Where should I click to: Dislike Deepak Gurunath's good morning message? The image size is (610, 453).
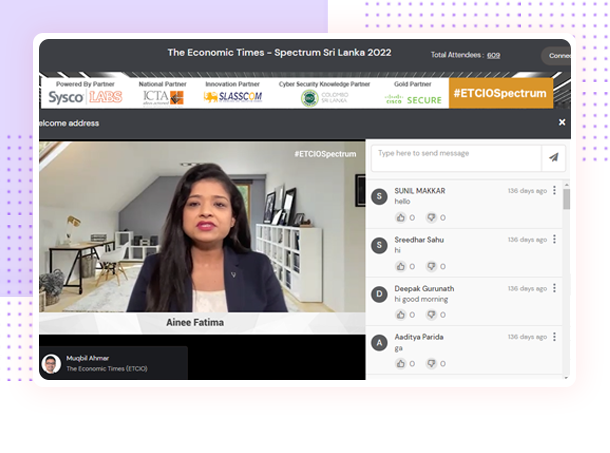click(x=432, y=315)
